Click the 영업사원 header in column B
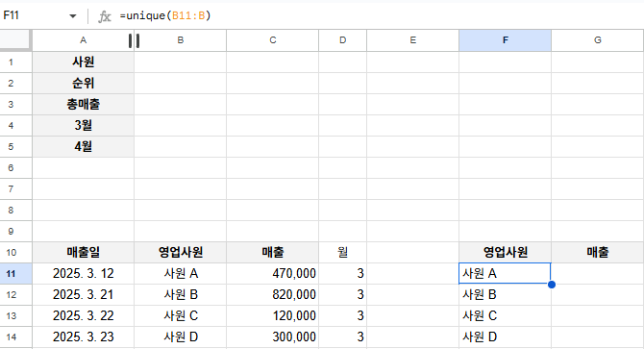Image resolution: width=644 pixels, height=349 pixels. pos(181,253)
